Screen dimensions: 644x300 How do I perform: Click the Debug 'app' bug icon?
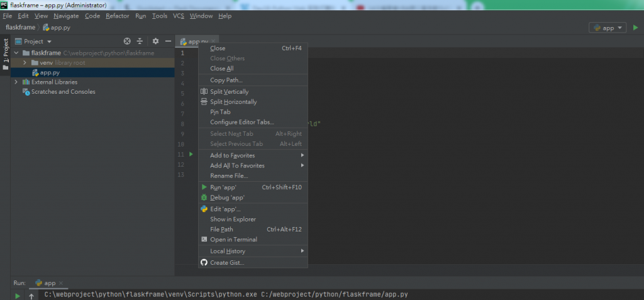(204, 197)
